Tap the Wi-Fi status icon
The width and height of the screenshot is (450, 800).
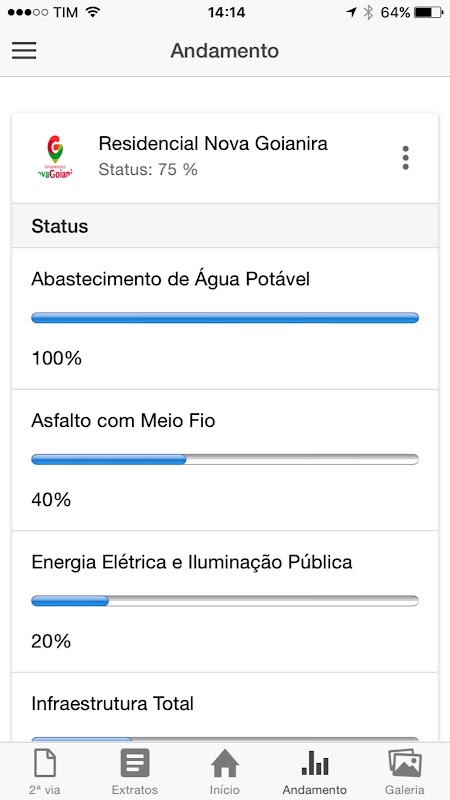tap(93, 12)
